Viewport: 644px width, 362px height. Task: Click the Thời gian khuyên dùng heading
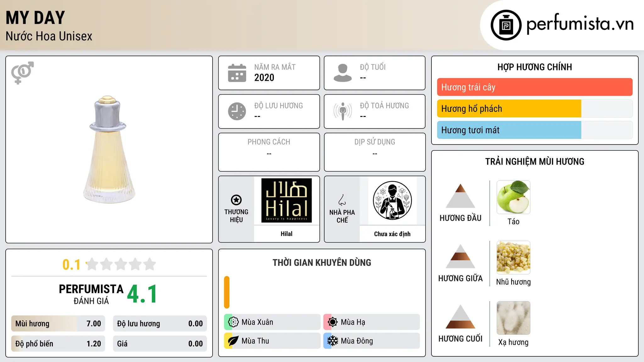(x=322, y=263)
